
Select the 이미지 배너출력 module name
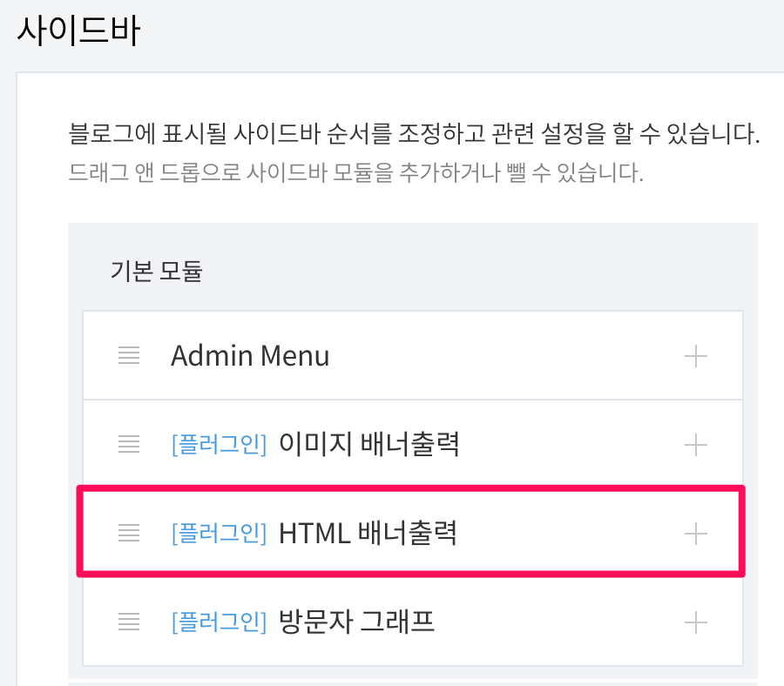pos(369,444)
